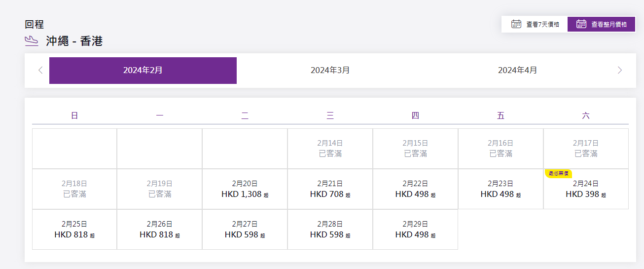Click the yellow 最低票價 badge
644x269 pixels.
click(x=559, y=174)
